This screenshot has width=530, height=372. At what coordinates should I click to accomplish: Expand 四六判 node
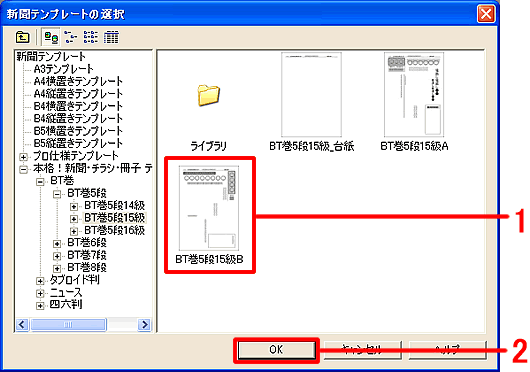coord(40,306)
